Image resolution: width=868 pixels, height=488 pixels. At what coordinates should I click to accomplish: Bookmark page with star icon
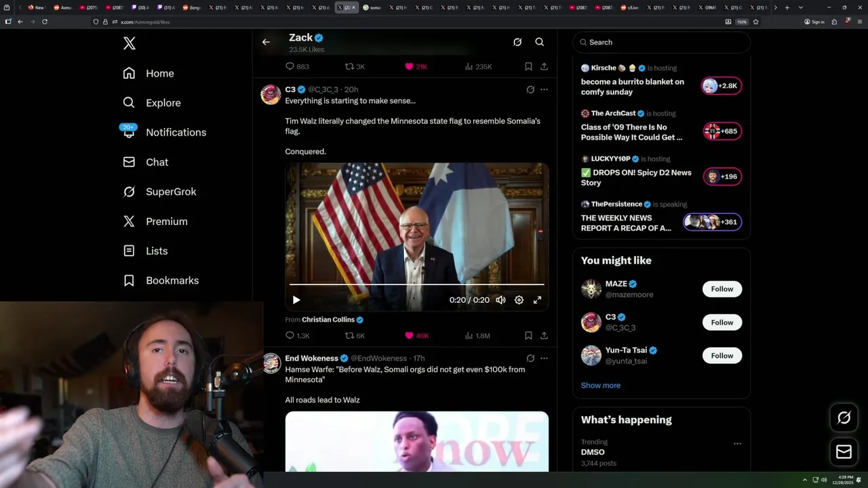tap(755, 22)
